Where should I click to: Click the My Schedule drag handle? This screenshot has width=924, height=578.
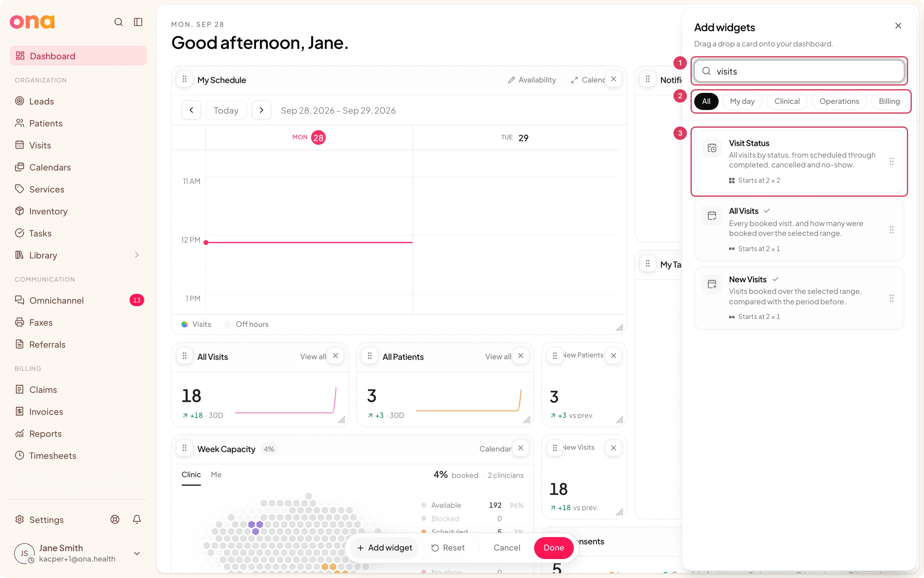coord(185,79)
